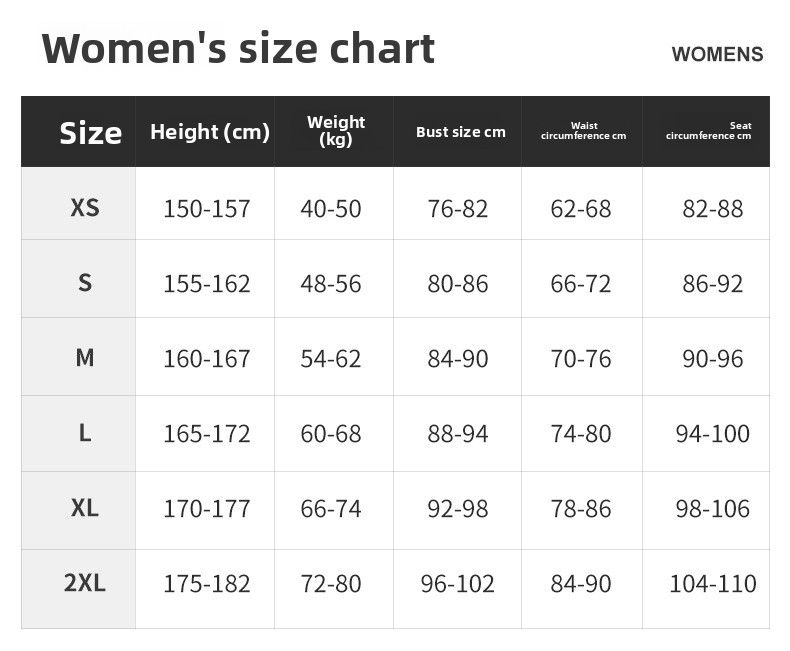Click the 104-110 seat circumference cell
This screenshot has width=790, height=651.
(x=713, y=584)
